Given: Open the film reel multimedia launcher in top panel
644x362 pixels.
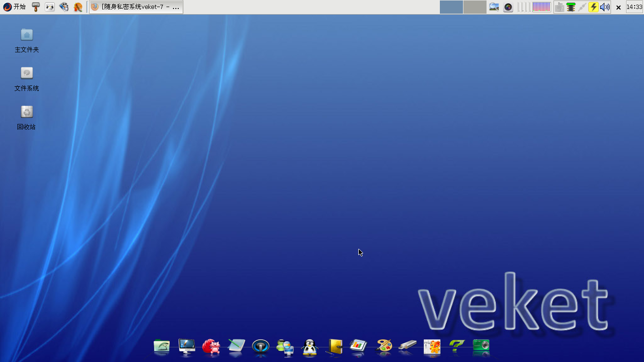Looking at the screenshot, I should (x=64, y=7).
